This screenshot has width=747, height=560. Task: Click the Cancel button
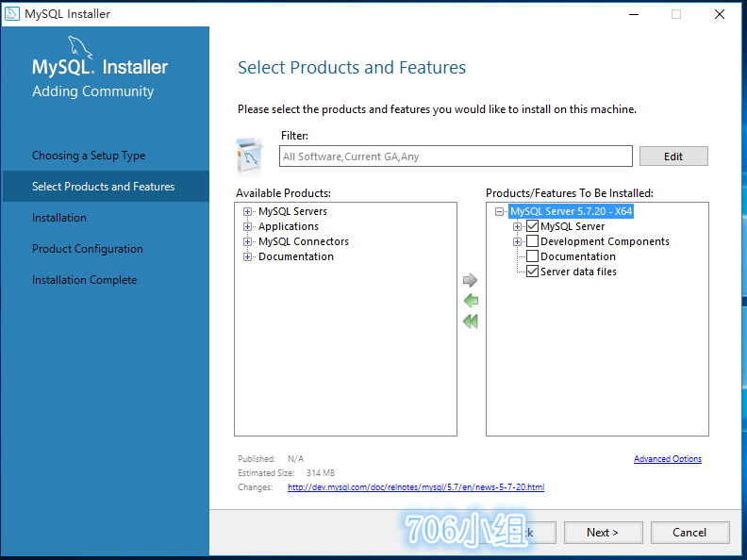click(689, 533)
